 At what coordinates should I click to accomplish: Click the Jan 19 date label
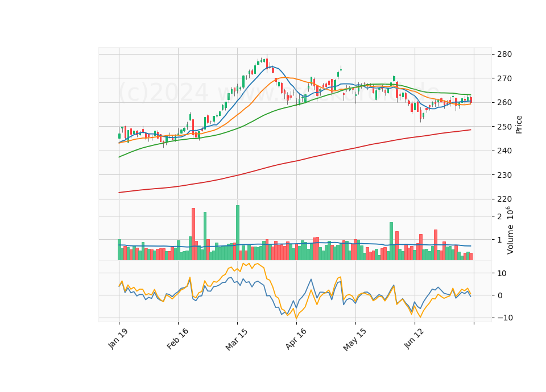tap(118, 339)
